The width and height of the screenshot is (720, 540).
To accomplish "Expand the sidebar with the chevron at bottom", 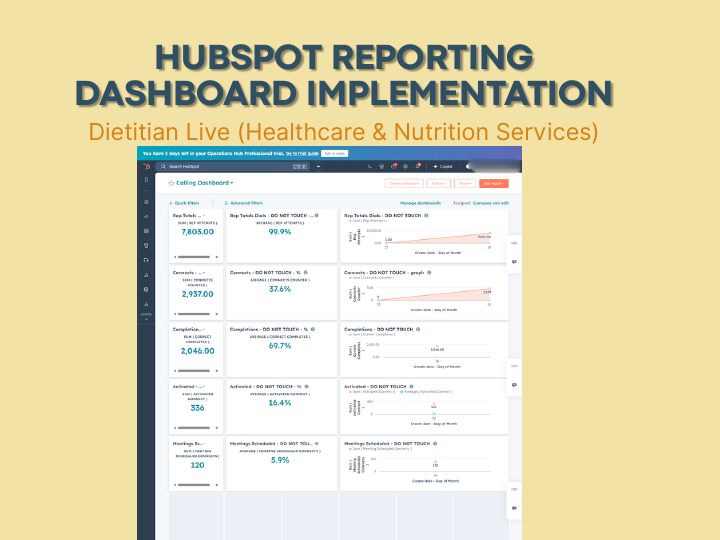I will pos(146,319).
